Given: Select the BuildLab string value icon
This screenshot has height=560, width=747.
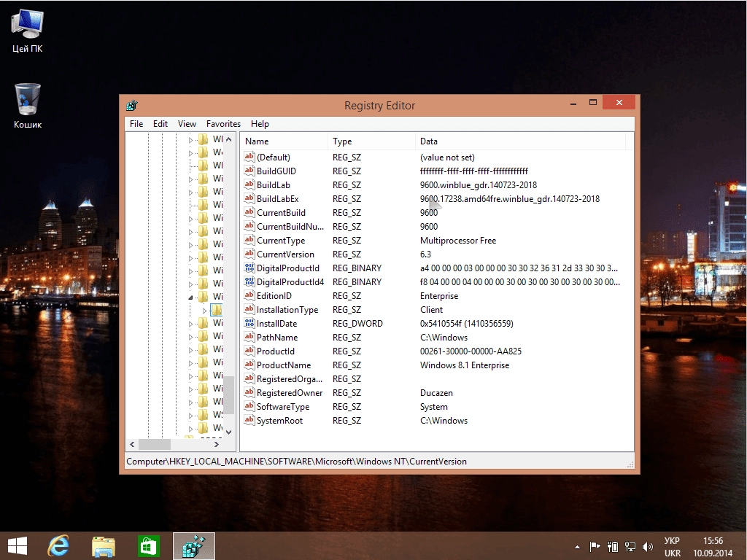Looking at the screenshot, I should [249, 184].
